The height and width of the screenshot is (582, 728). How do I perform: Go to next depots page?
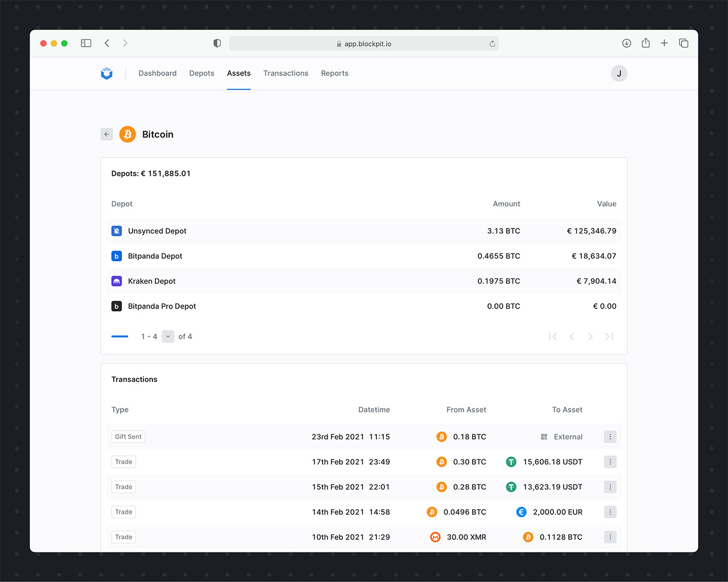pos(590,336)
